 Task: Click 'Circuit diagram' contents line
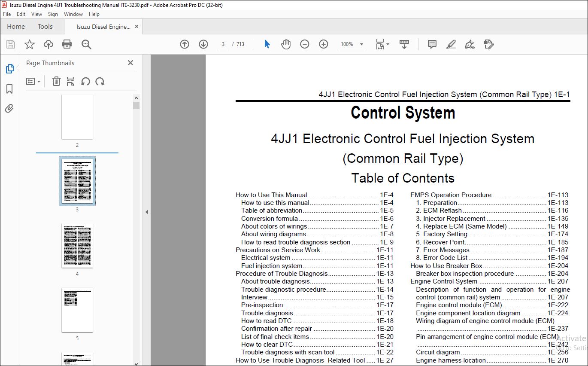(x=492, y=352)
